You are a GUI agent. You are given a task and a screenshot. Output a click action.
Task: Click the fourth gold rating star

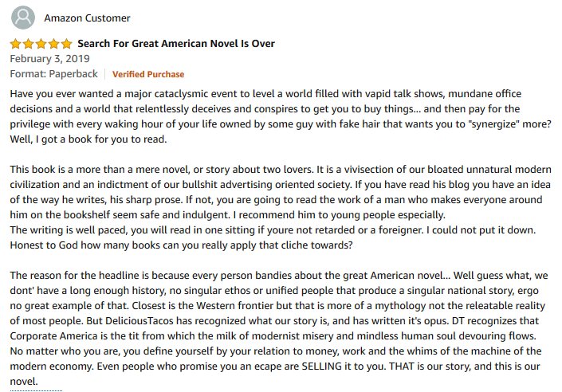[53, 44]
